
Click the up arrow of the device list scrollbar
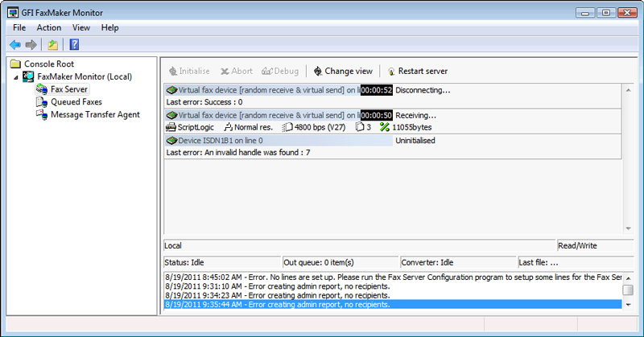(x=628, y=90)
